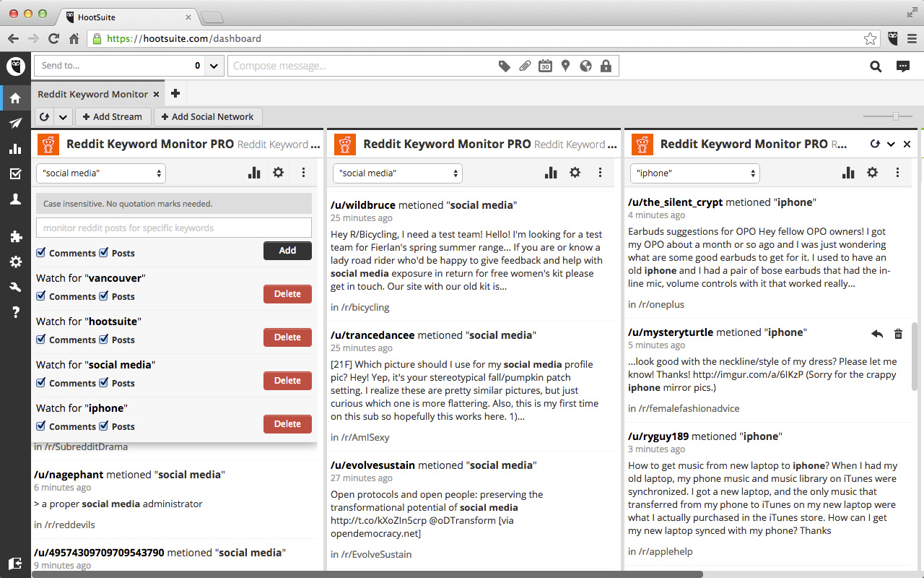Image resolution: width=924 pixels, height=578 pixels.
Task: Delete the "social media" watch keyword
Action: pyautogui.click(x=287, y=381)
